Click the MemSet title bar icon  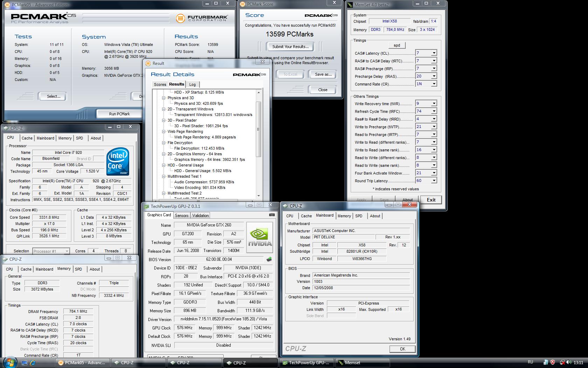[350, 5]
